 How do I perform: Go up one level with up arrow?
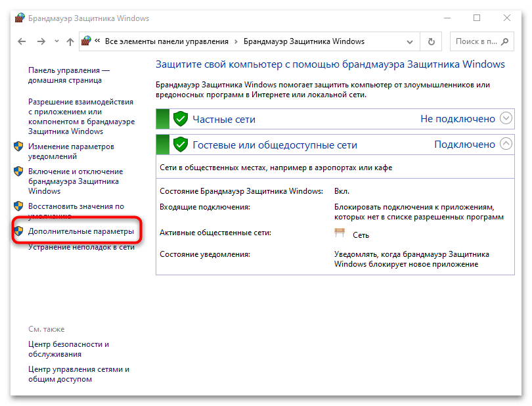click(70, 41)
